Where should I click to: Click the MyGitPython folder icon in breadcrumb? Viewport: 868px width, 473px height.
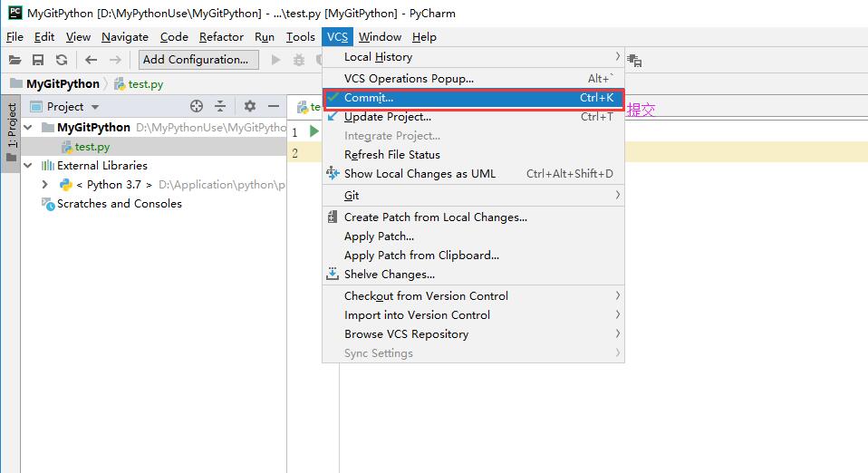coord(16,83)
